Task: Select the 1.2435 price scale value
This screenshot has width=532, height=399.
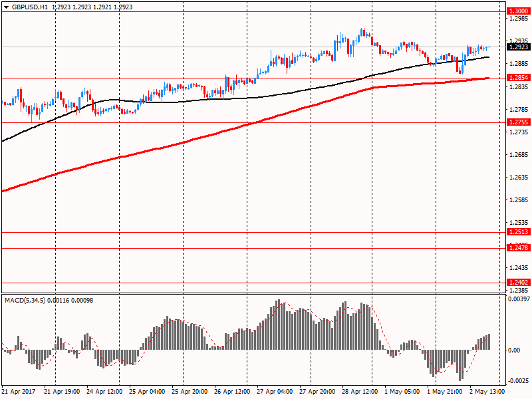Action: click(x=519, y=268)
